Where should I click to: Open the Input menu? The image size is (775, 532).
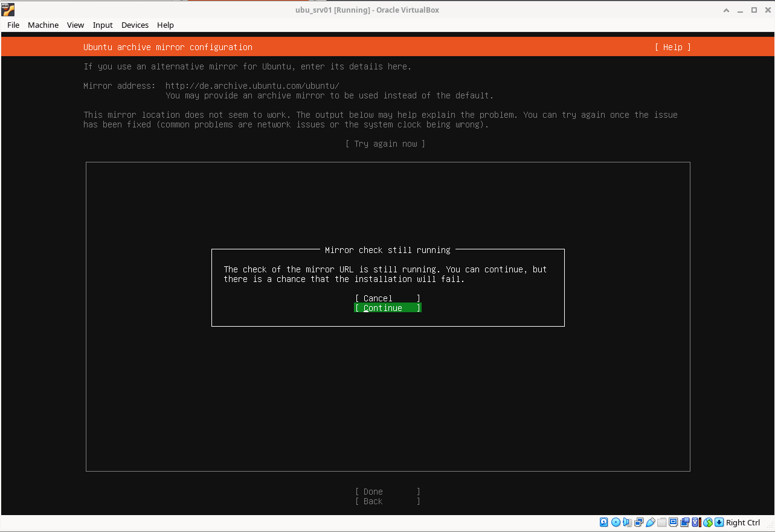103,25
